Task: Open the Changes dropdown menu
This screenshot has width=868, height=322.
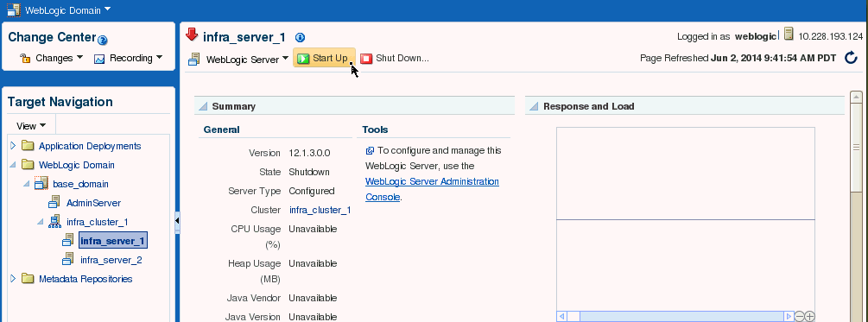Action: click(x=60, y=58)
